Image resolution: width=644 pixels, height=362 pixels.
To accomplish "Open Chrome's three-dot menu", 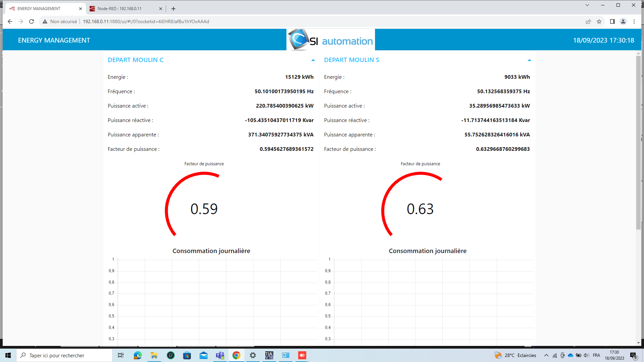I will pyautogui.click(x=634, y=21).
